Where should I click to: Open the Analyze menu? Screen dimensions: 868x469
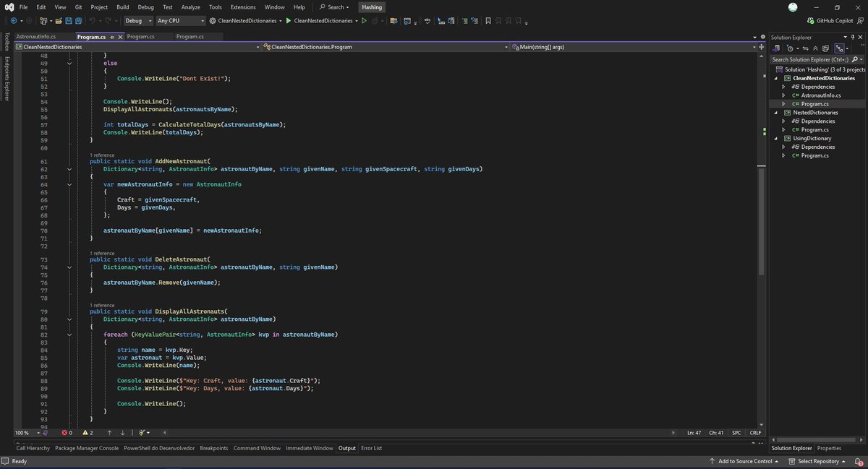191,7
